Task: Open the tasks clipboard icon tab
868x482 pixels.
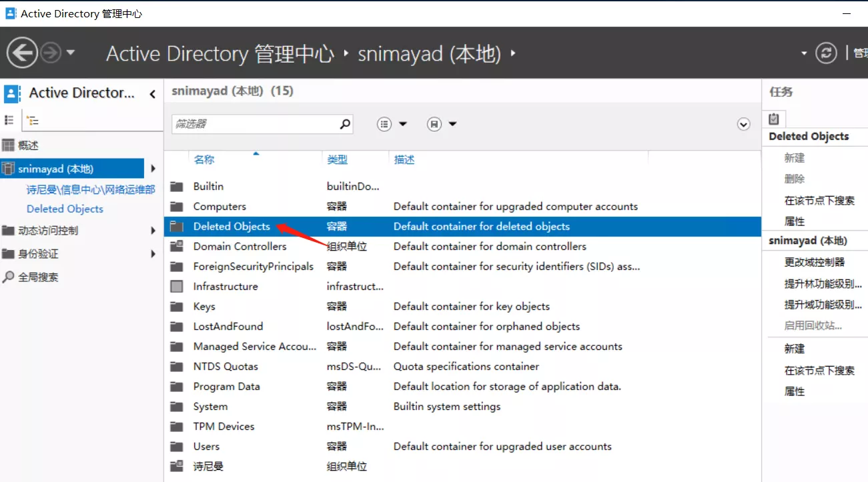Action: [774, 119]
